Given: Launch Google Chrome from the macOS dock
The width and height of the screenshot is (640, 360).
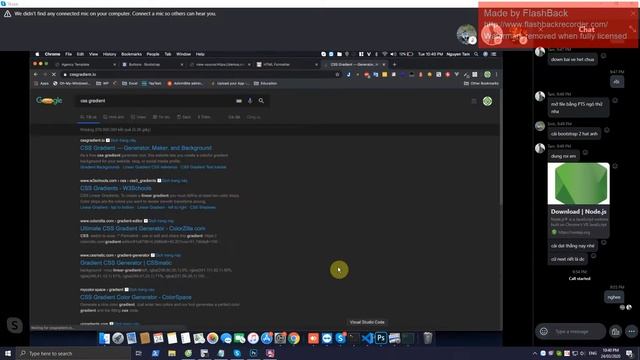Looking at the screenshot, I should point(294,338).
